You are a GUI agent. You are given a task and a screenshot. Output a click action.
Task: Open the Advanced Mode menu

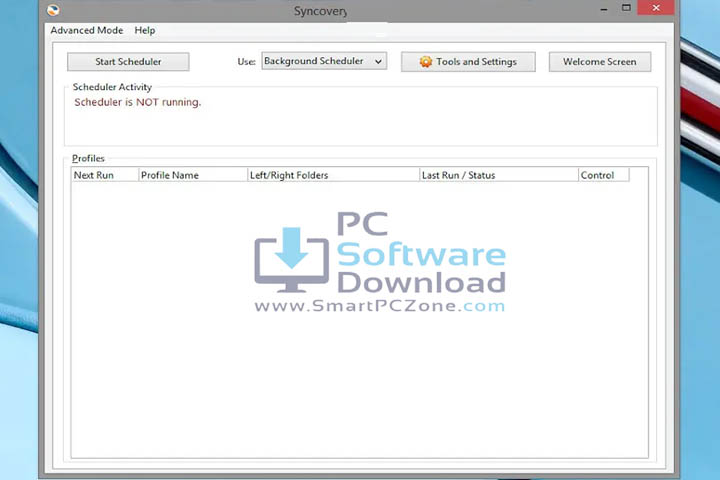(x=87, y=30)
